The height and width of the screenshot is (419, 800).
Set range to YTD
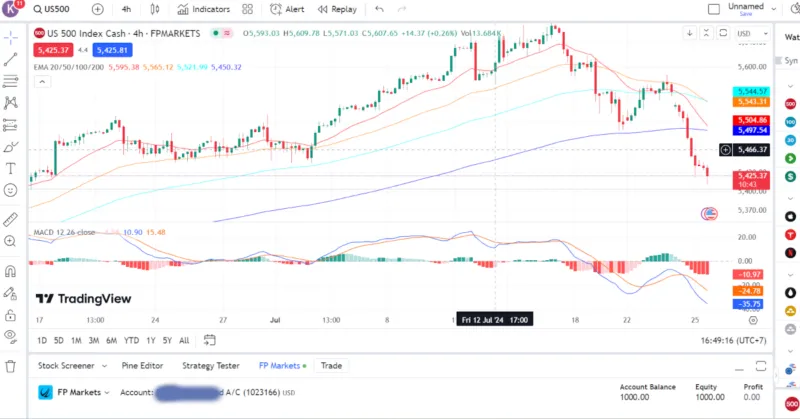132,340
